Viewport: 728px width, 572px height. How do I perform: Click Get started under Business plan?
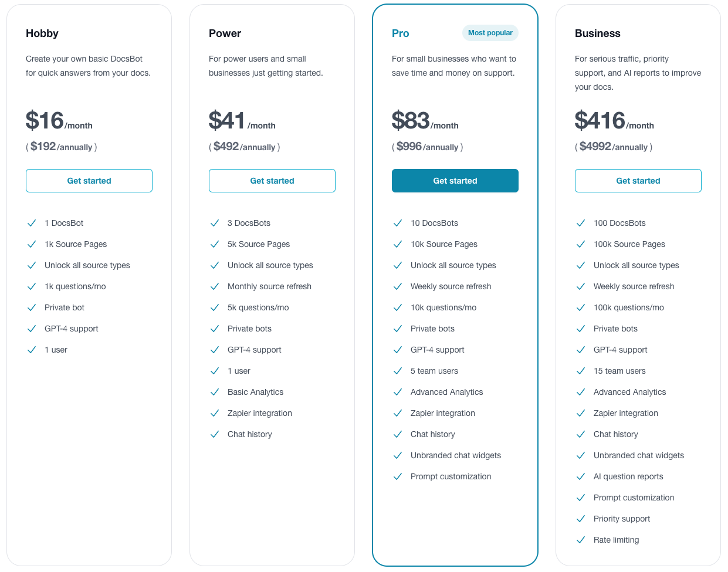pos(638,181)
